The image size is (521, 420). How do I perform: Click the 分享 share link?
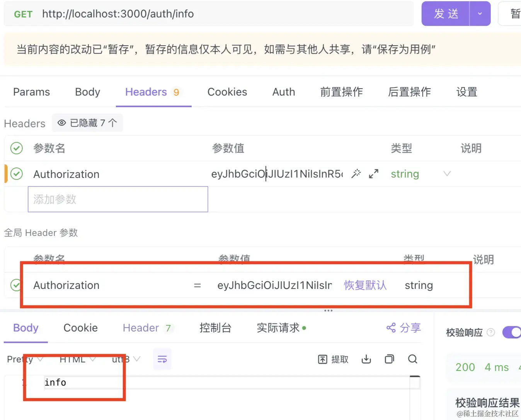click(x=410, y=328)
